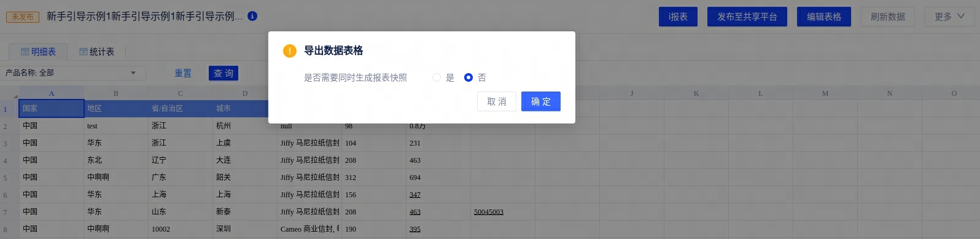The height and width of the screenshot is (239, 980).
Task: Confirm the export with 确定
Action: tap(541, 101)
